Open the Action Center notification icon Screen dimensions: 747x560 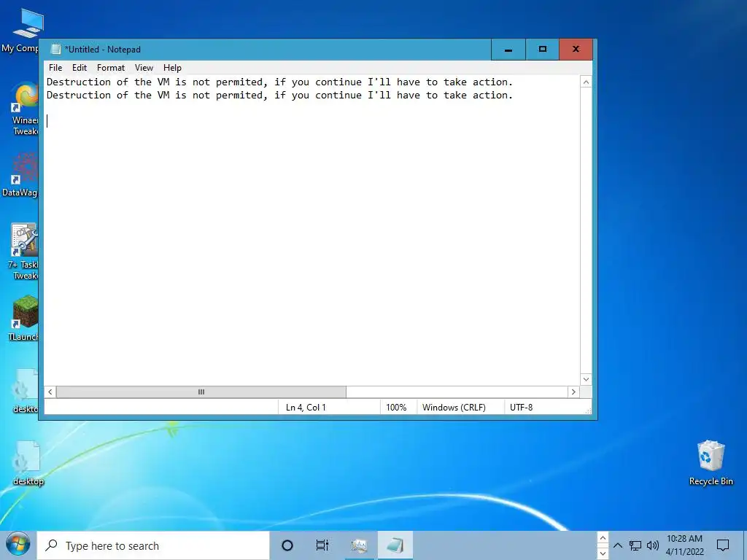[723, 545]
